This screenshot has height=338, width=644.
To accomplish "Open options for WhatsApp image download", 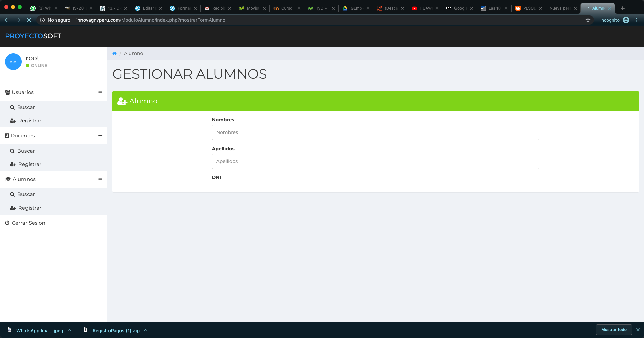I will click(x=69, y=330).
